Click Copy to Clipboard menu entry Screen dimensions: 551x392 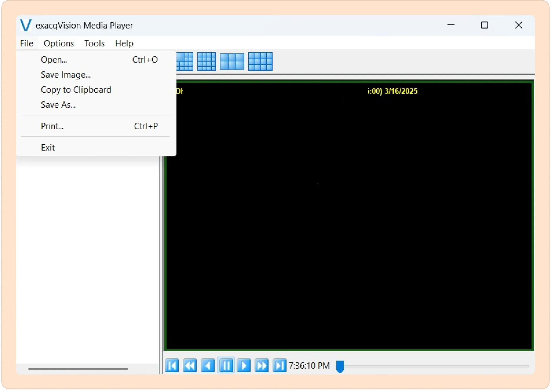pyautogui.click(x=96, y=90)
